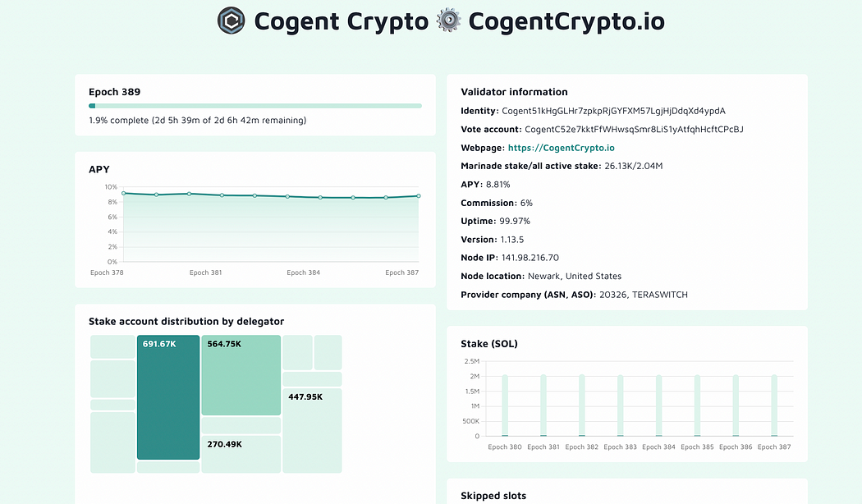Click the Epoch 380 stake bar
Viewport: 862px width, 504px height.
click(x=505, y=405)
